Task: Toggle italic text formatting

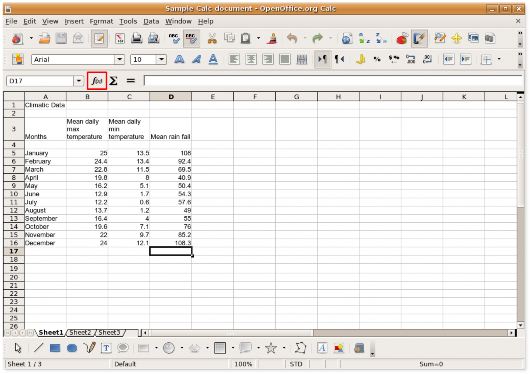Action: pyautogui.click(x=196, y=60)
